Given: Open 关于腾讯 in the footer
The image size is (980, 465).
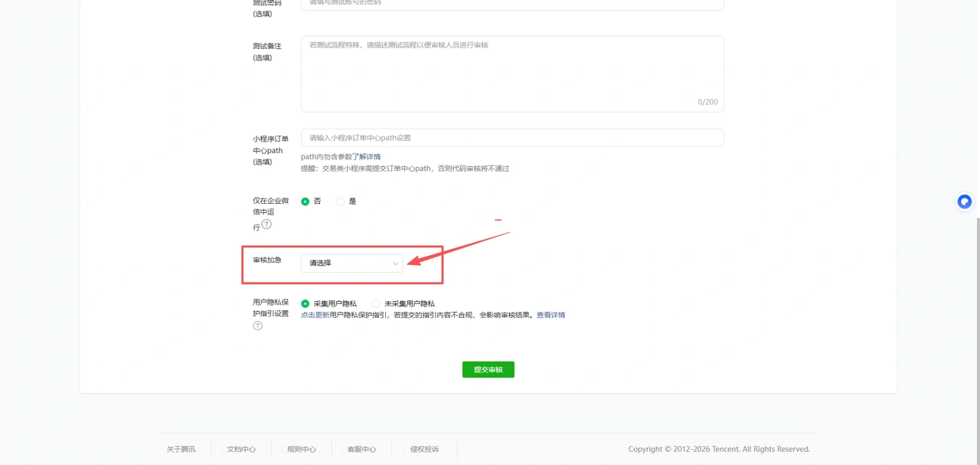Looking at the screenshot, I should 181,449.
